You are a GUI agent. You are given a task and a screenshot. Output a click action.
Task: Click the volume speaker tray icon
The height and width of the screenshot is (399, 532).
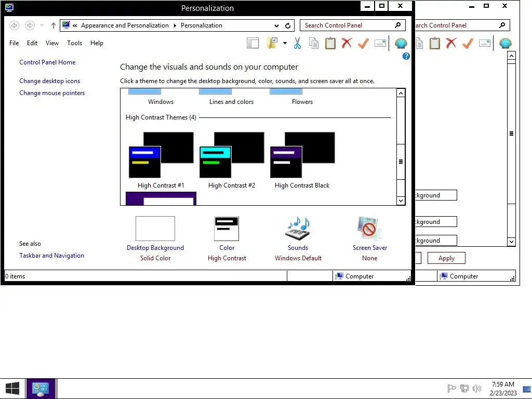(x=477, y=389)
